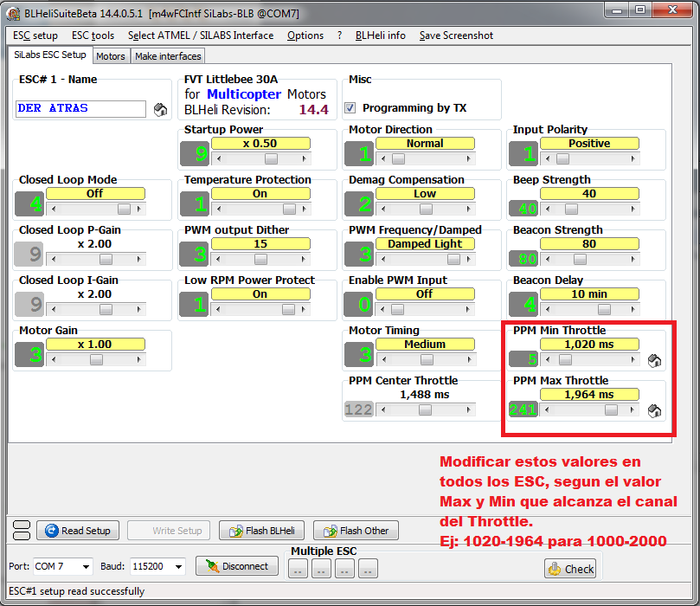Click the Disconnect plug icon
Screen dimensions: 700x606
pyautogui.click(x=213, y=566)
